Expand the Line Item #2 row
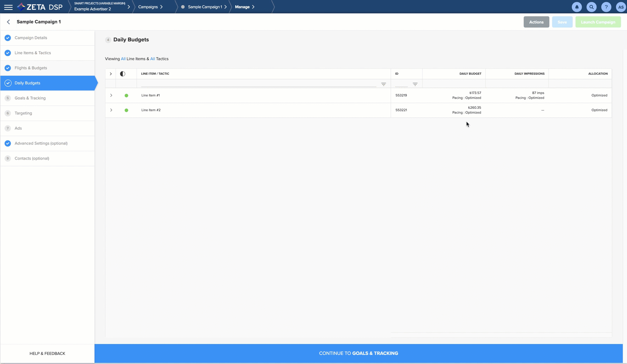 [111, 110]
